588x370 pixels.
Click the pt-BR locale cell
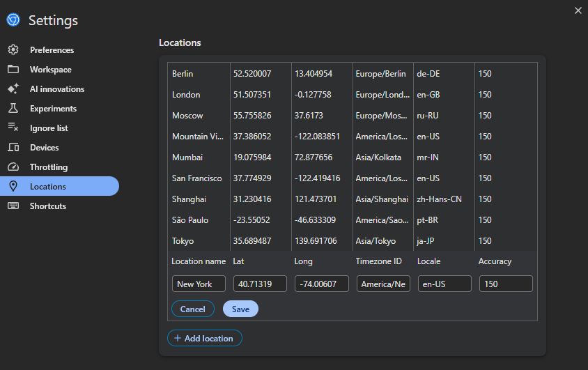428,220
